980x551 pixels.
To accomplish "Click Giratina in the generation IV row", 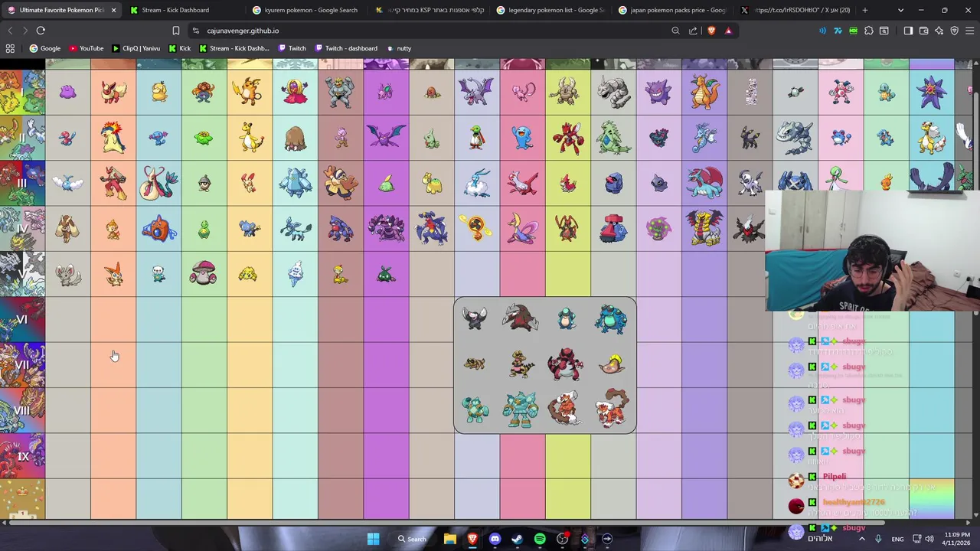I will 704,229.
